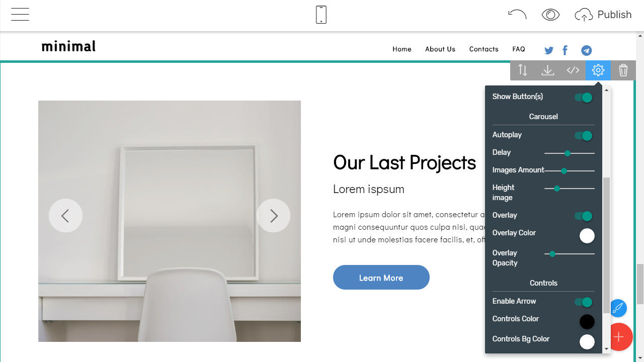The width and height of the screenshot is (644, 362).
Task: Delete block with trash icon
Action: click(623, 70)
